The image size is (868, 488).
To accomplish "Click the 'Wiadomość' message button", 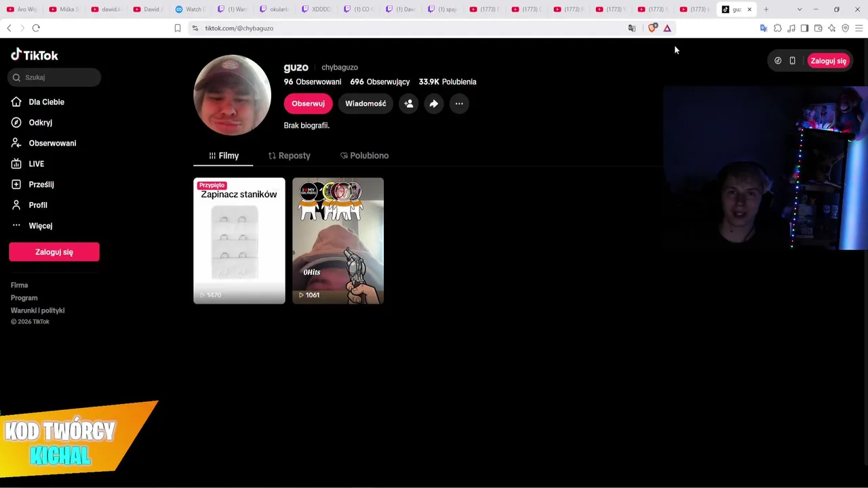I will (x=366, y=104).
